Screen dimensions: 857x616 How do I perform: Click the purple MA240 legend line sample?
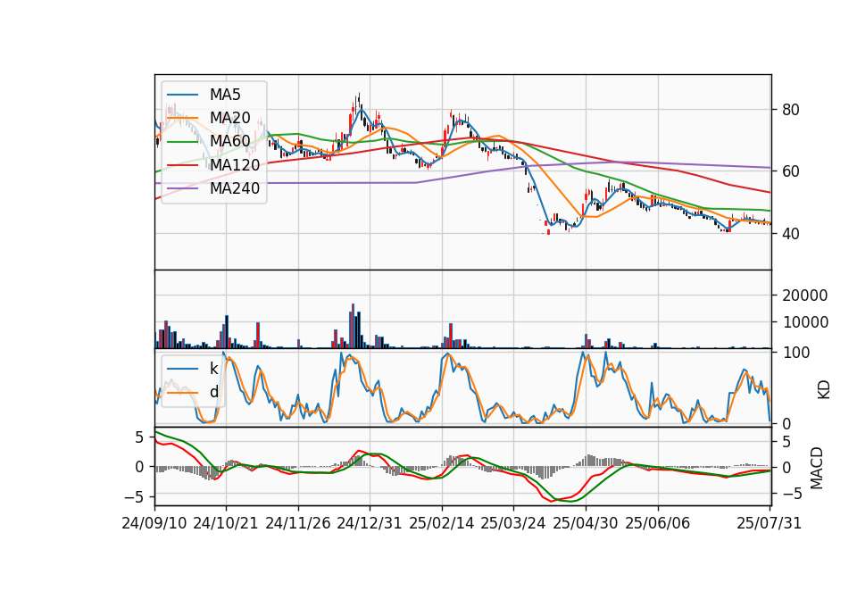pyautogui.click(x=183, y=188)
